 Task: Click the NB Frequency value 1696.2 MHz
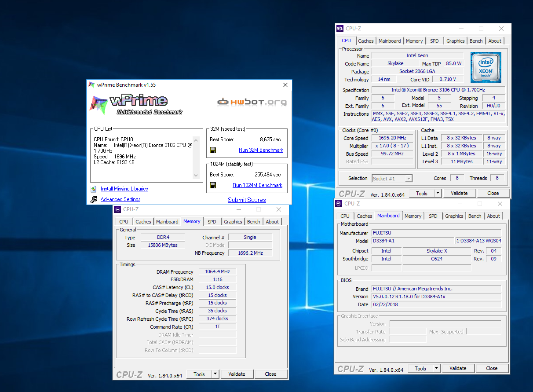250,253
